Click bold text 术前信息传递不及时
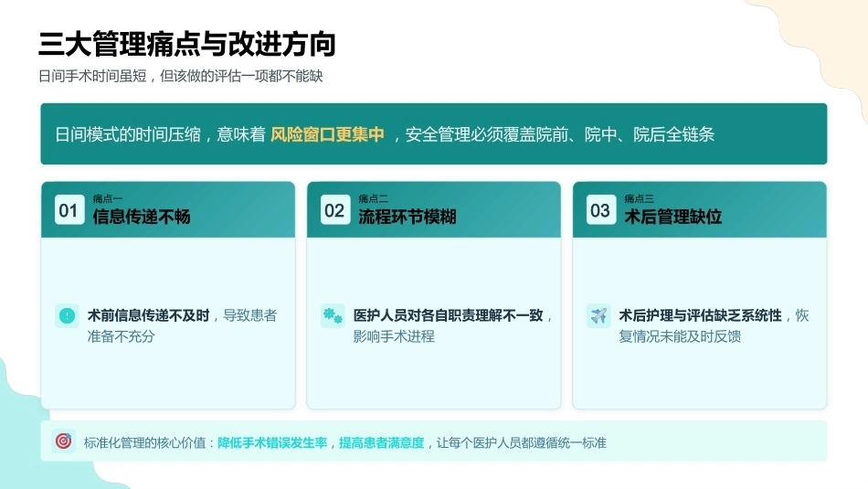Screen dimensions: 868x489 point(148,315)
